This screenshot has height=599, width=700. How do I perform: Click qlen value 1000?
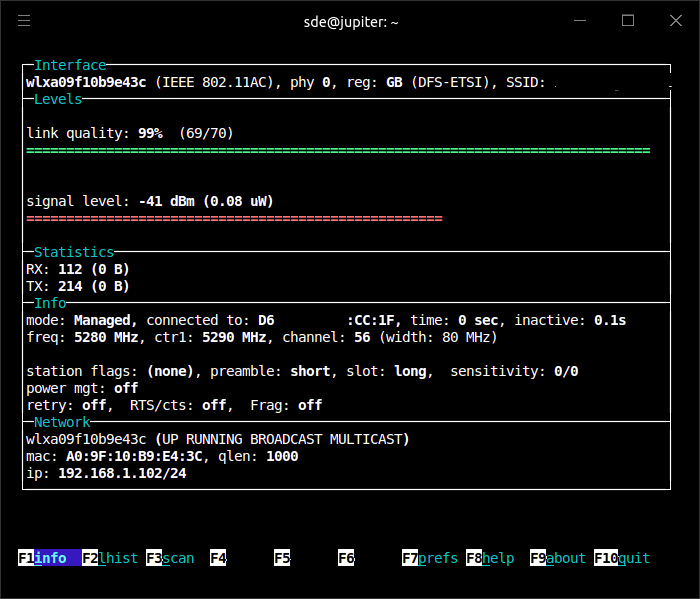click(282, 456)
